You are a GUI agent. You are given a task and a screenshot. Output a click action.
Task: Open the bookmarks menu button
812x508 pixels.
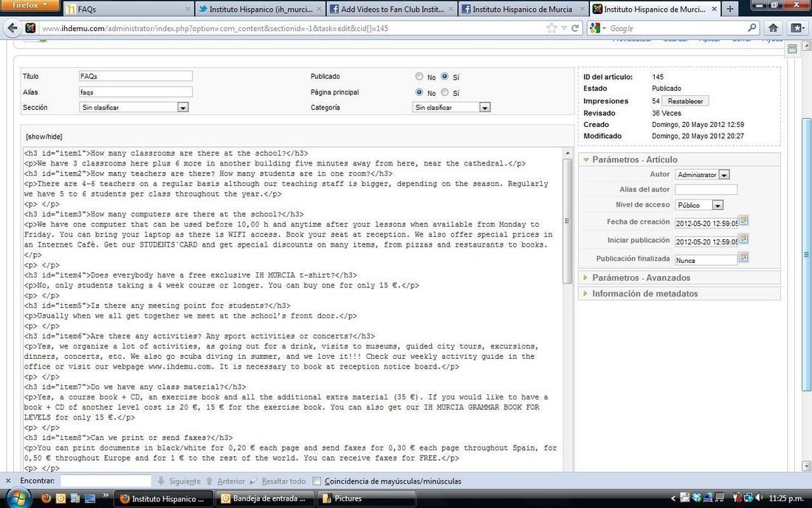(x=797, y=28)
